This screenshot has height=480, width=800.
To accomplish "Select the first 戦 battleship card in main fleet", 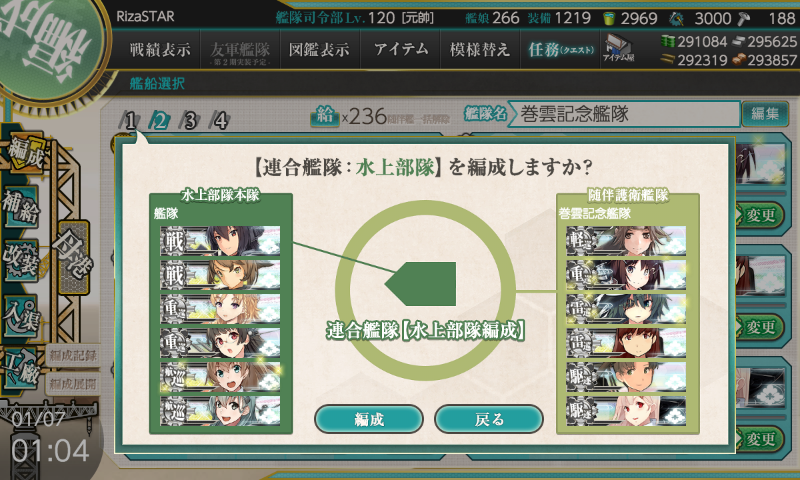I will 220,241.
